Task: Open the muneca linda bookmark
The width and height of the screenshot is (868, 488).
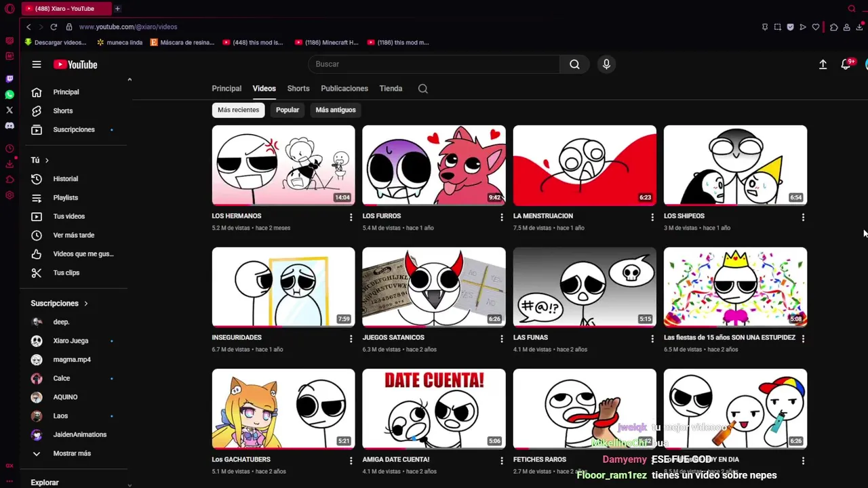Action: pos(120,43)
